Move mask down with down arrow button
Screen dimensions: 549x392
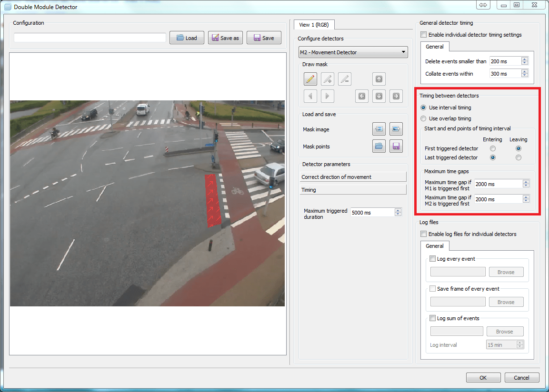tap(379, 96)
